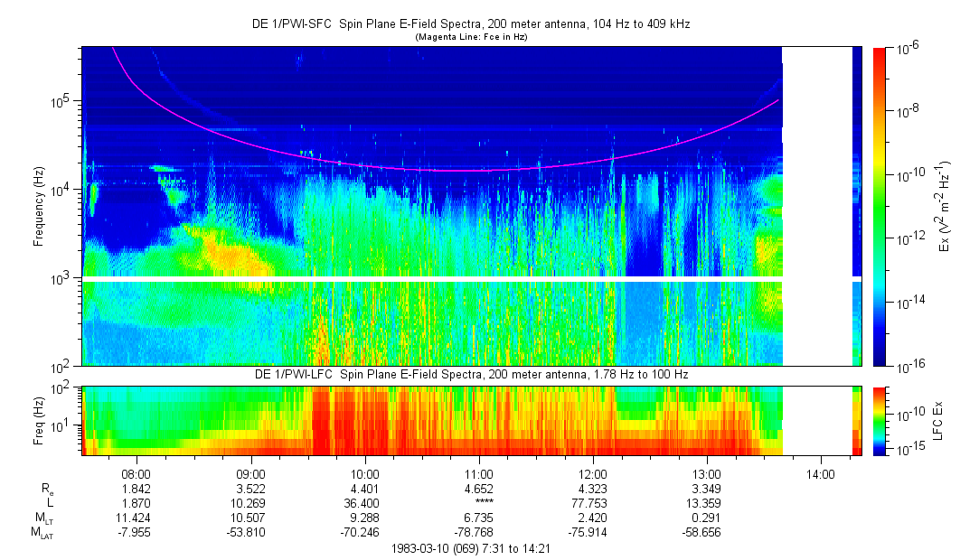Select the 14:00 time tick label
This screenshot has height=560, width=979.
click(x=820, y=473)
